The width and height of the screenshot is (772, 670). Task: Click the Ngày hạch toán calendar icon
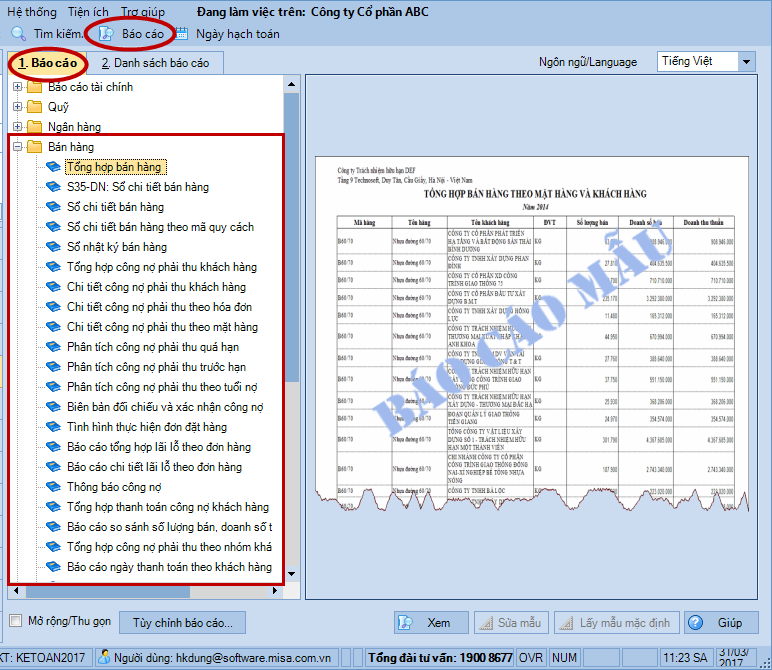(x=181, y=34)
